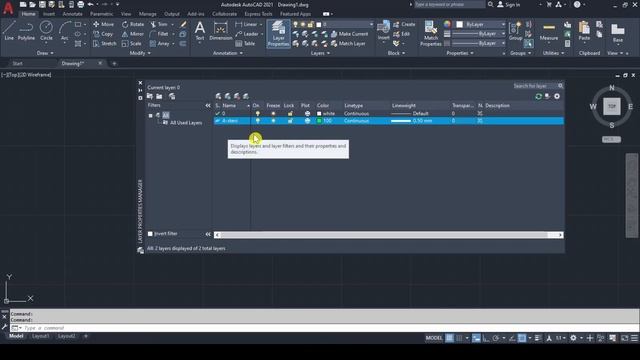Click the Move tool
This screenshot has height=360, width=640.
tap(104, 24)
